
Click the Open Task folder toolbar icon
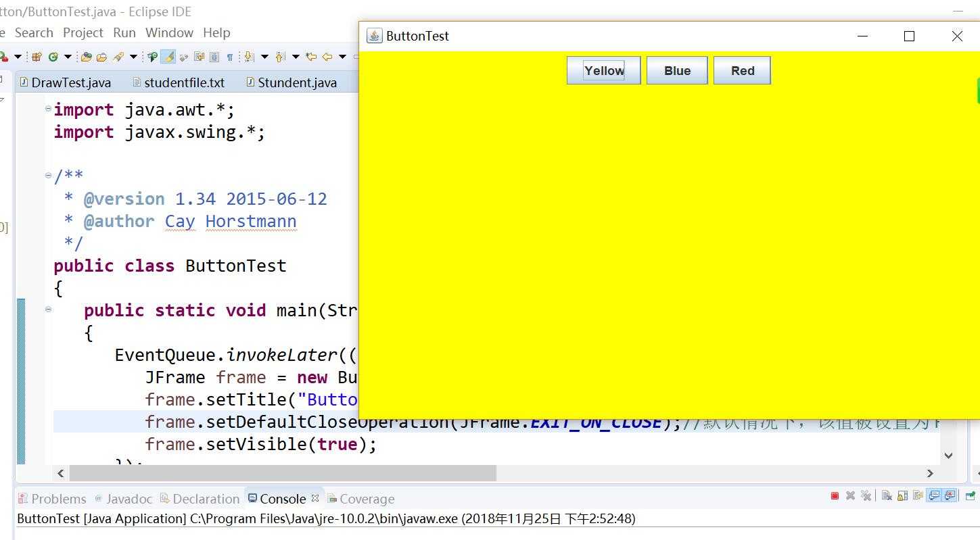[x=102, y=57]
